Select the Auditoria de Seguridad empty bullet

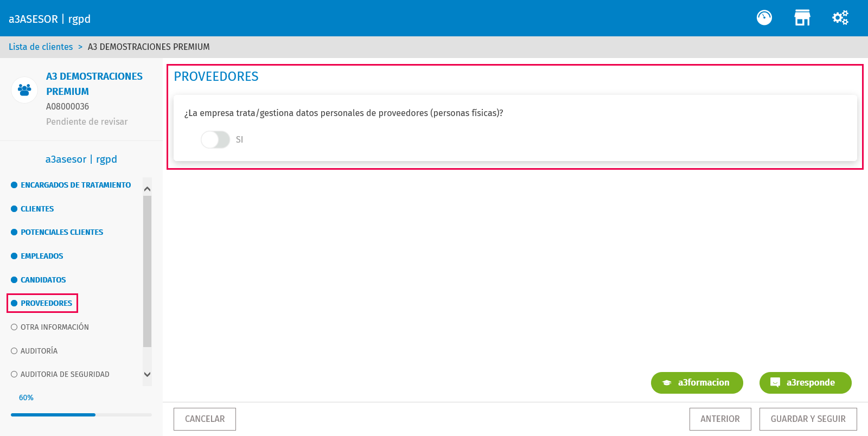pos(14,374)
